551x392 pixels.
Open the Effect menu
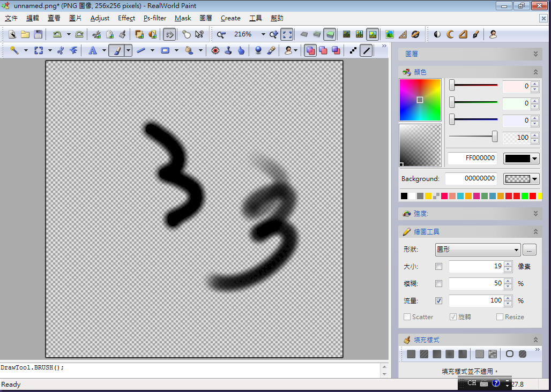126,18
